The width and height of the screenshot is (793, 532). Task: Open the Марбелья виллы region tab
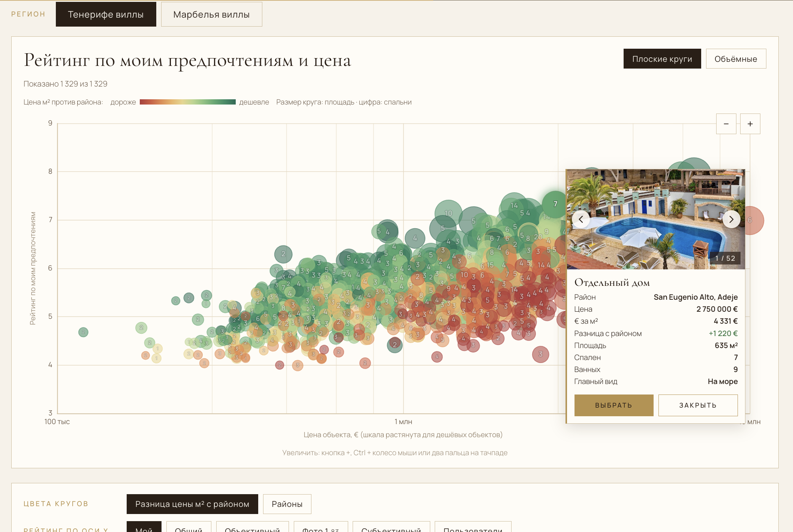211,15
